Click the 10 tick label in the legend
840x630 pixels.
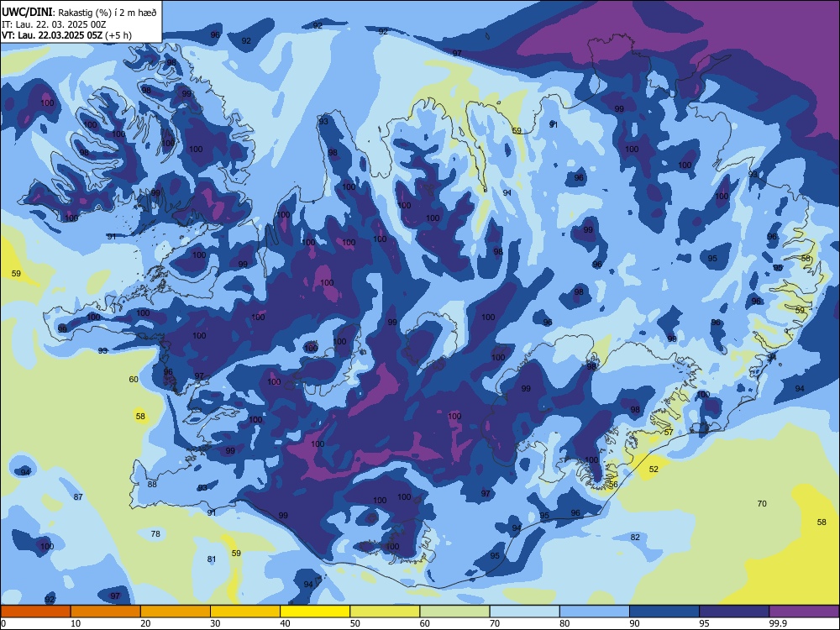pos(76,623)
